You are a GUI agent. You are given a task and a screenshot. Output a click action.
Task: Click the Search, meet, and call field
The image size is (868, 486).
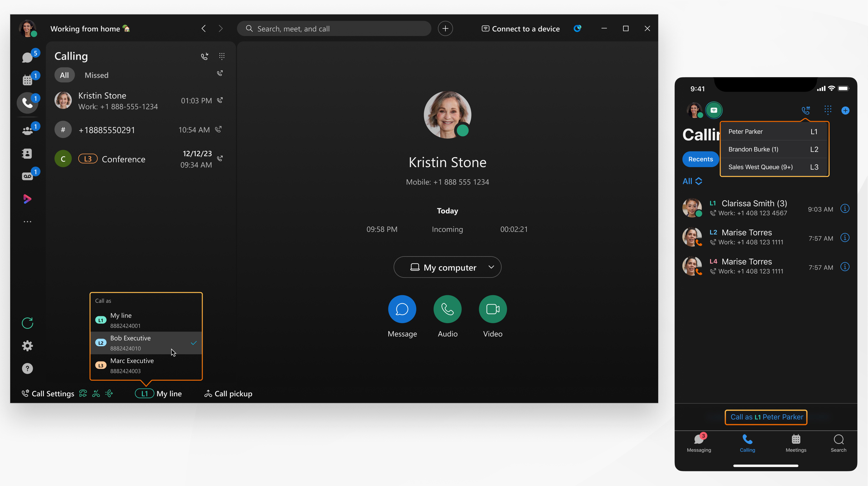[334, 28]
